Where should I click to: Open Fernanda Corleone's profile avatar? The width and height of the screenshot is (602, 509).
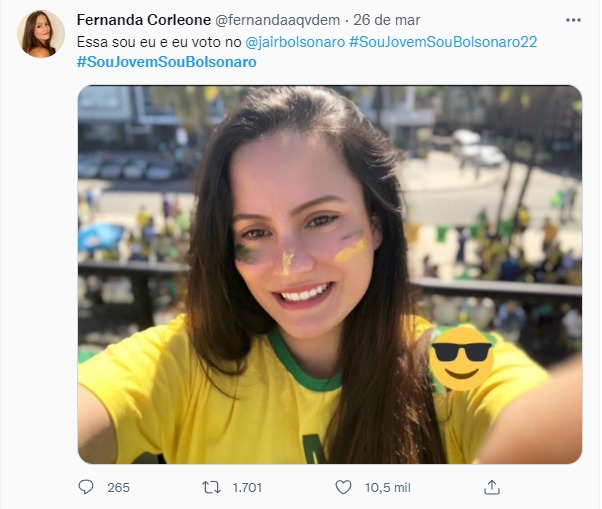click(x=41, y=34)
